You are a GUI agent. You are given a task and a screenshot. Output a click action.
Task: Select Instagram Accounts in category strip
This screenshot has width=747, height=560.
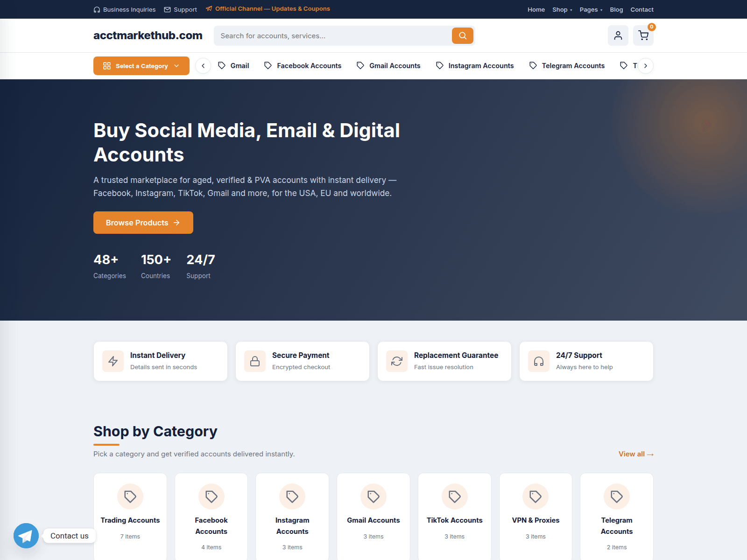[475, 66]
